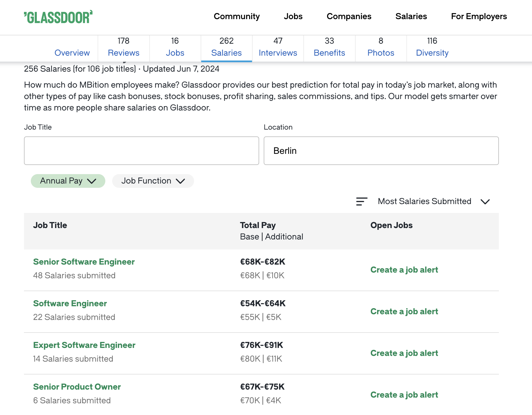Click the Job Title column header
The height and width of the screenshot is (415, 532).
pyautogui.click(x=50, y=225)
